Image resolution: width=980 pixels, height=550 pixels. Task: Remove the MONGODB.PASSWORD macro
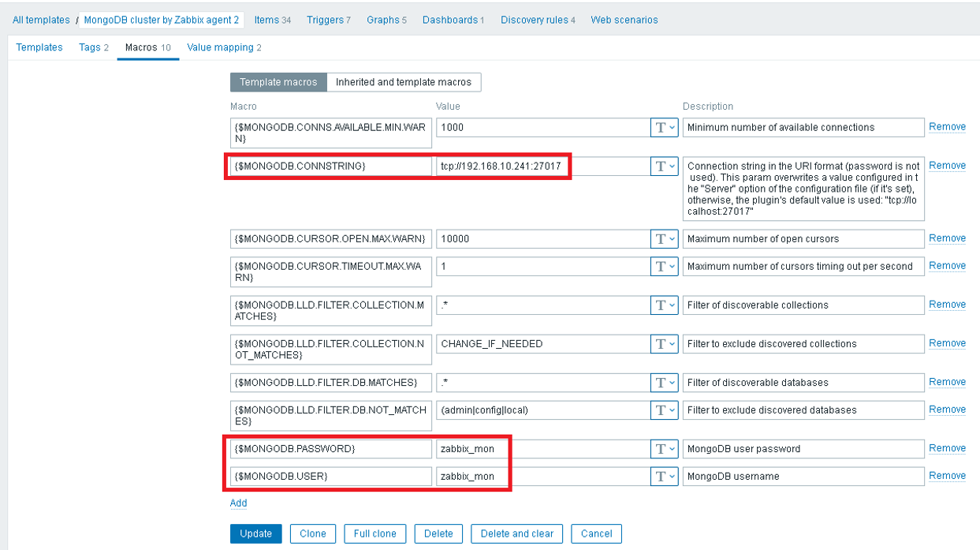point(947,448)
